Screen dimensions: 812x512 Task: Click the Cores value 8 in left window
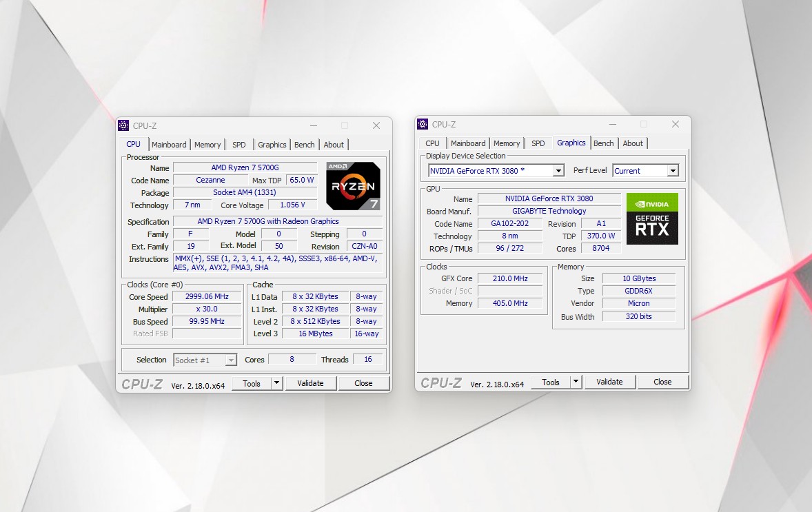[292, 359]
